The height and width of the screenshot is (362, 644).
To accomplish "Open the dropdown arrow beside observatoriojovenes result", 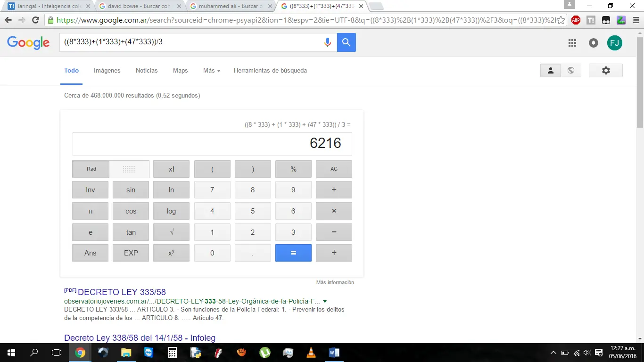I will point(325,301).
